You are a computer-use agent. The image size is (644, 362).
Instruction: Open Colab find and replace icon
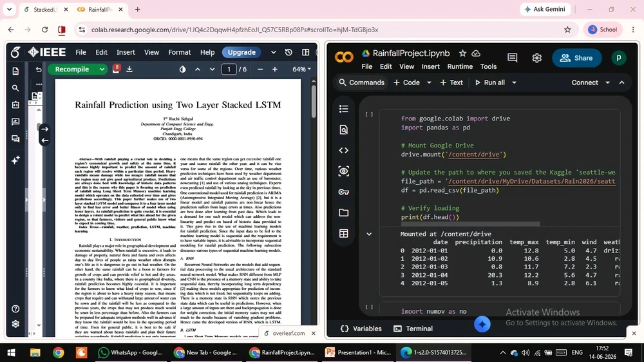click(344, 130)
